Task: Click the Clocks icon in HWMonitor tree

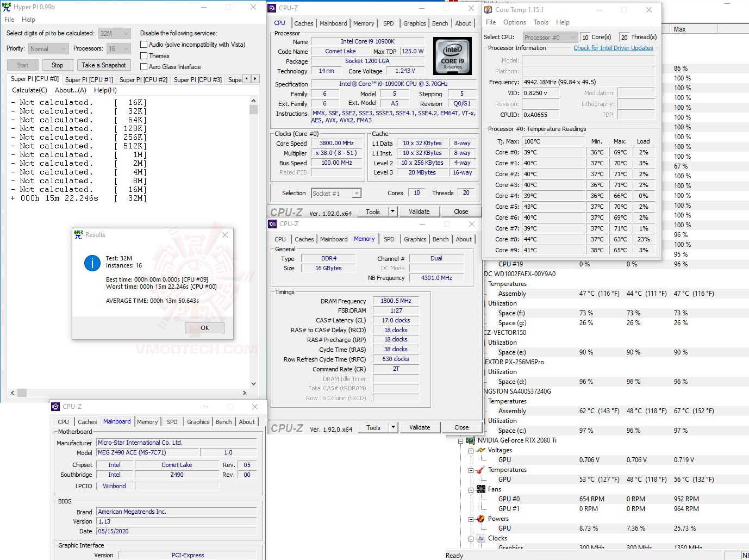Action: click(481, 538)
